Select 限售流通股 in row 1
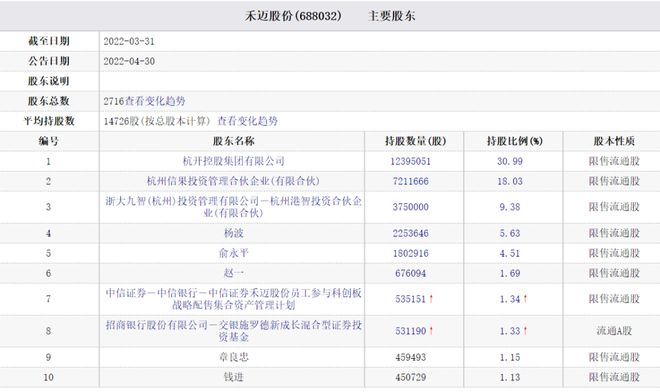This screenshot has width=660, height=392. pyautogui.click(x=614, y=161)
